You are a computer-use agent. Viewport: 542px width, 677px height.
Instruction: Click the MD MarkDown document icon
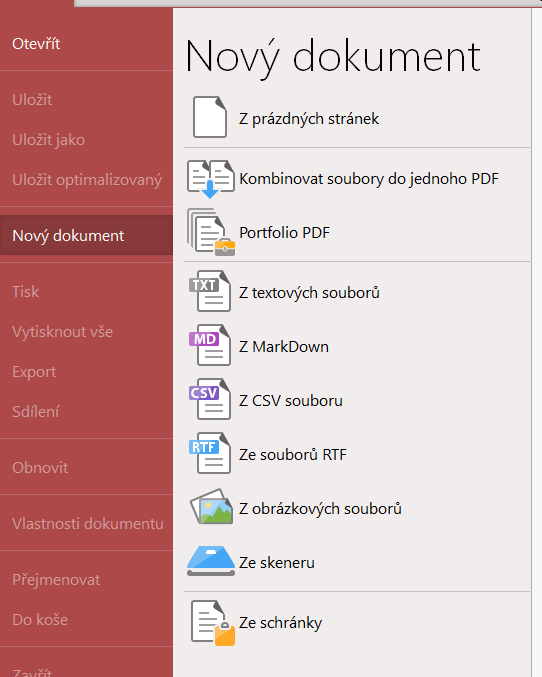(210, 345)
